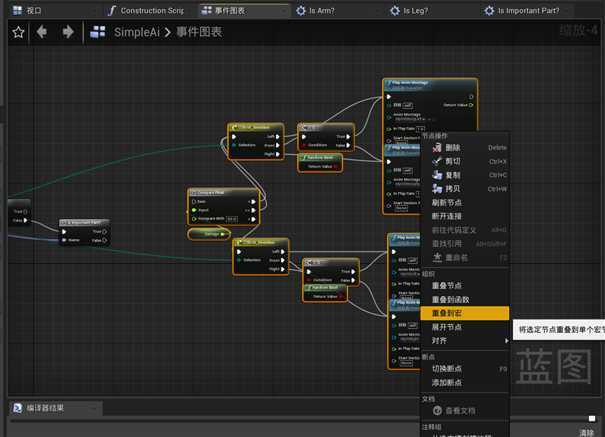
Task: Click the gear icon on Is Important Part? tab
Action: tap(489, 10)
